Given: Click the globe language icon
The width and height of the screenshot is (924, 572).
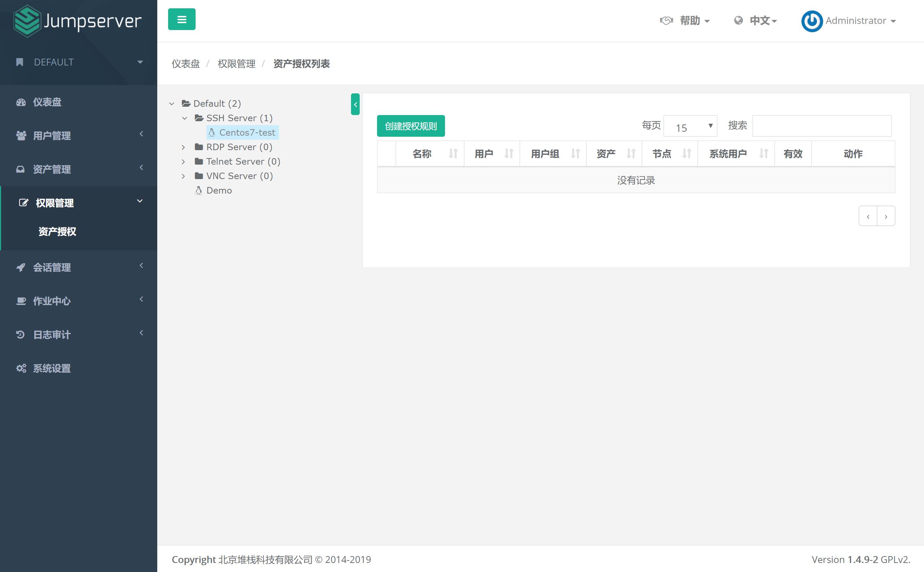Looking at the screenshot, I should click(739, 20).
